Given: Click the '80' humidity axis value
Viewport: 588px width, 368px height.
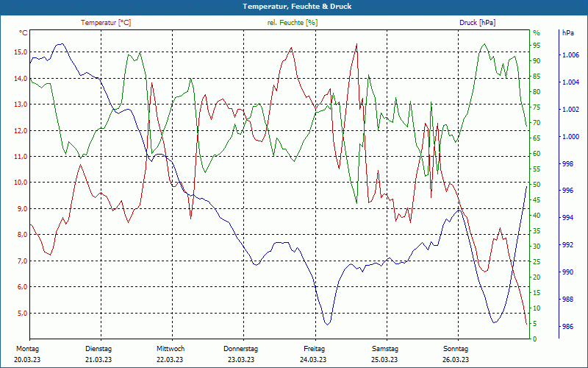Looking at the screenshot, I should (x=537, y=92).
